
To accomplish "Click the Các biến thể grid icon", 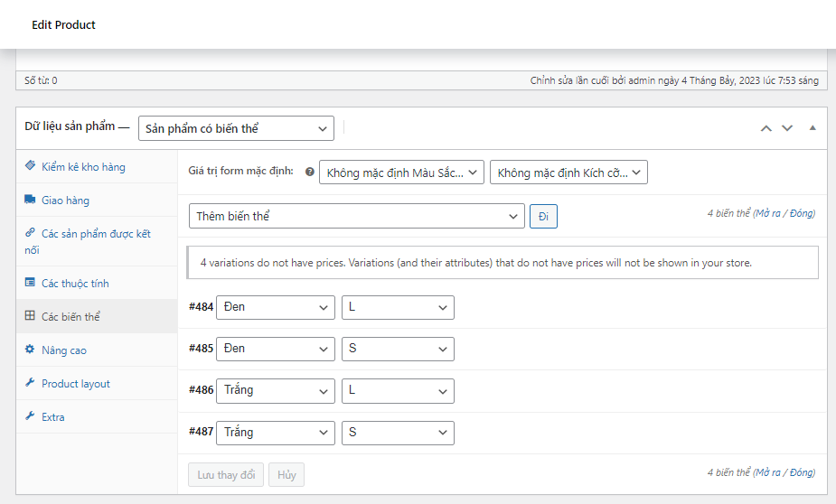I will tap(30, 315).
